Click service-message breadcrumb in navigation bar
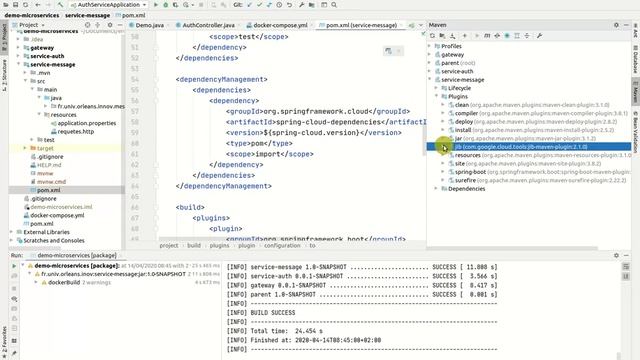This screenshot has height=360, width=640. tap(87, 15)
